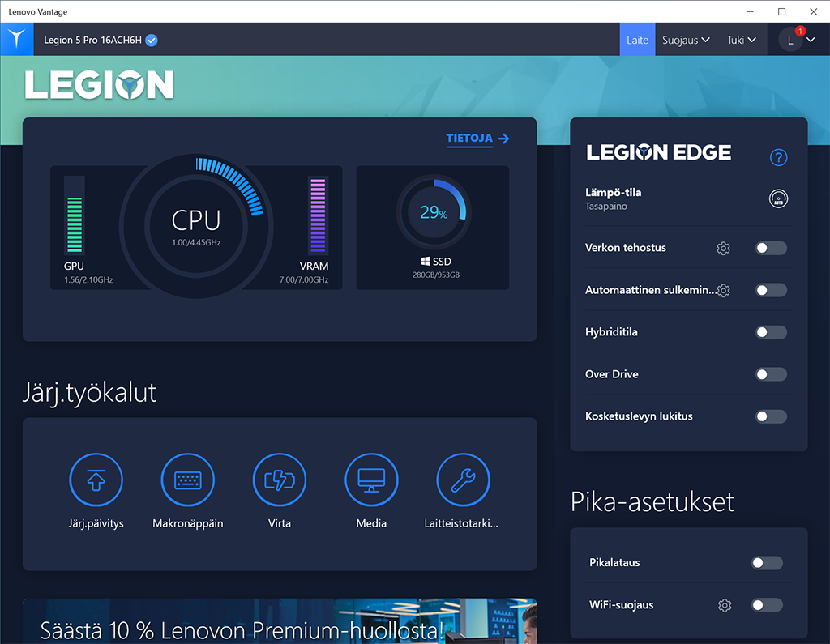Open Automaattinen sulkeminen settings gear
Image resolution: width=830 pixels, height=644 pixels.
(724, 290)
